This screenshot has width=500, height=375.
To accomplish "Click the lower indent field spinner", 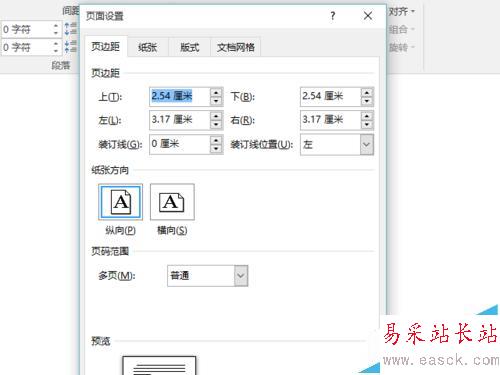I will 56,47.
